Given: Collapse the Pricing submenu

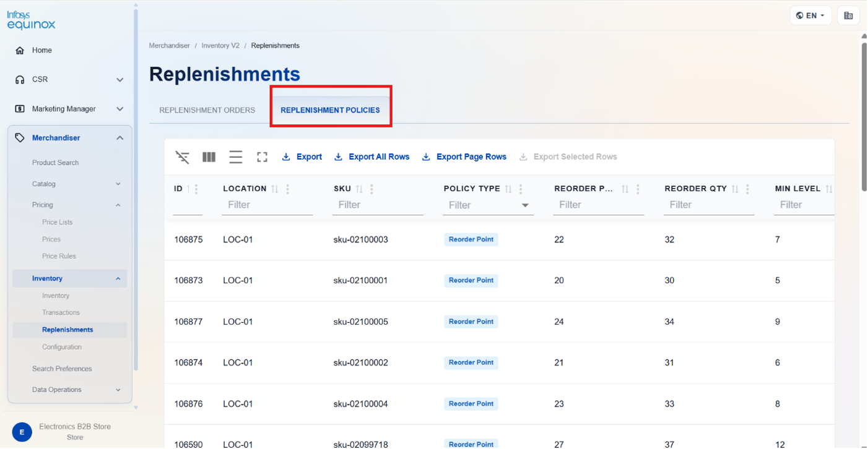Looking at the screenshot, I should tap(118, 205).
